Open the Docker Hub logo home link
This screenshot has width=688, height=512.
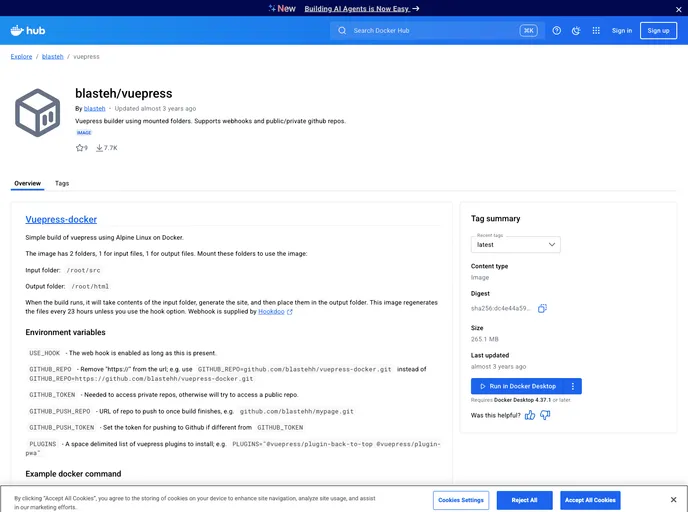pyautogui.click(x=28, y=30)
